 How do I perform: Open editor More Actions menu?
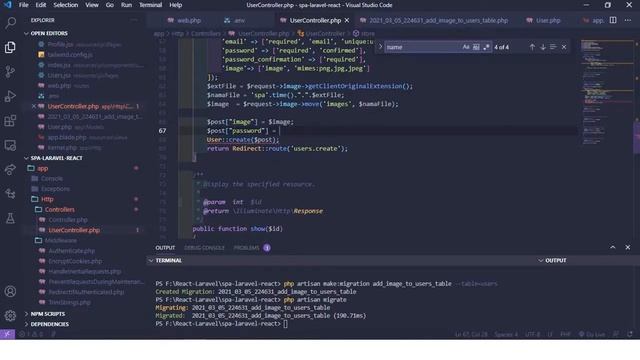click(628, 20)
